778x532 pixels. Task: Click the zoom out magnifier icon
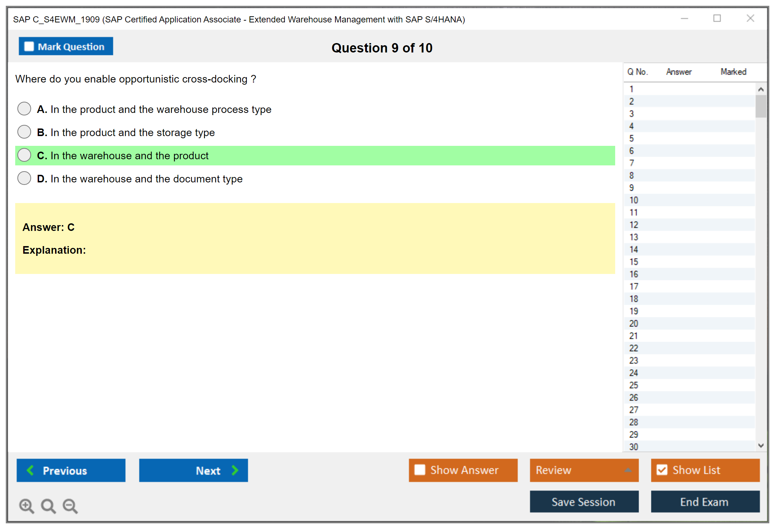click(70, 506)
